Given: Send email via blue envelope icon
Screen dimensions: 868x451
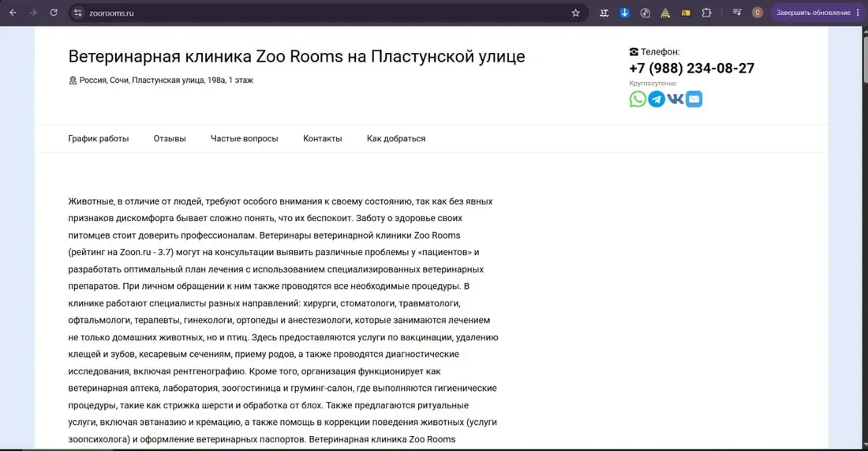Looking at the screenshot, I should (694, 100).
